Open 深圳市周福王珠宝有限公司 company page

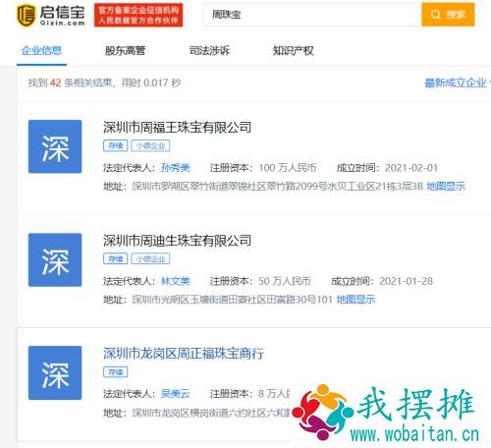pos(177,128)
